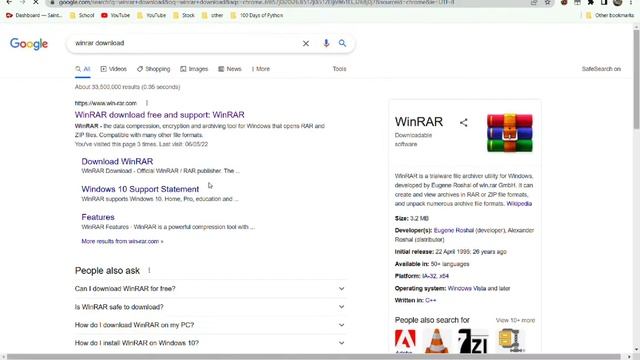Click the WinRAR knowledge panel title
The width and height of the screenshot is (640, 360).
[x=419, y=122]
